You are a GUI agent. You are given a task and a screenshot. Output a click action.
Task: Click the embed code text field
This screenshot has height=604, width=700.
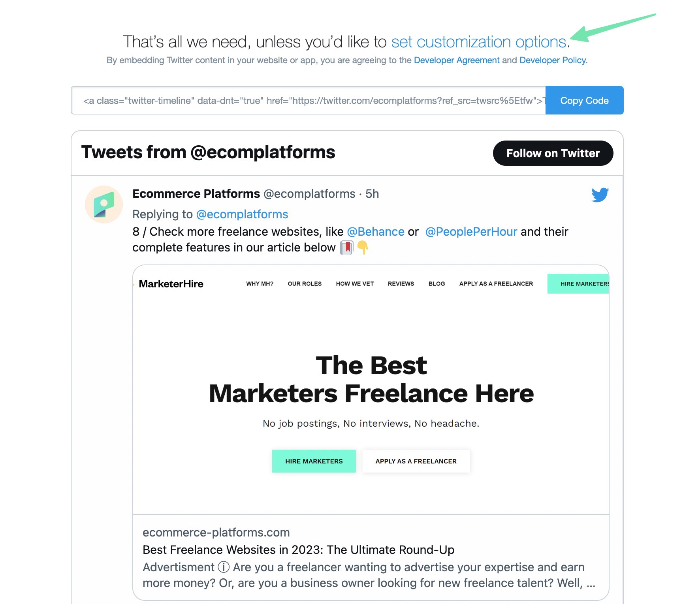(308, 101)
